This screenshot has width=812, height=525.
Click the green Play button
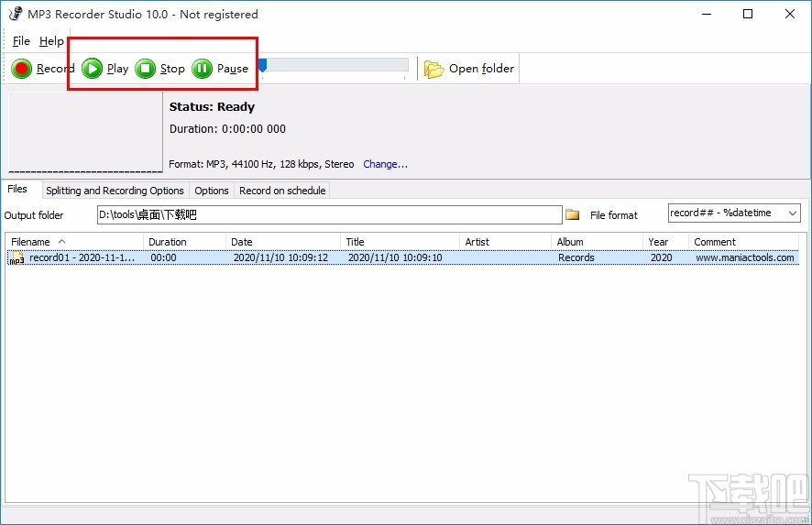pos(104,69)
